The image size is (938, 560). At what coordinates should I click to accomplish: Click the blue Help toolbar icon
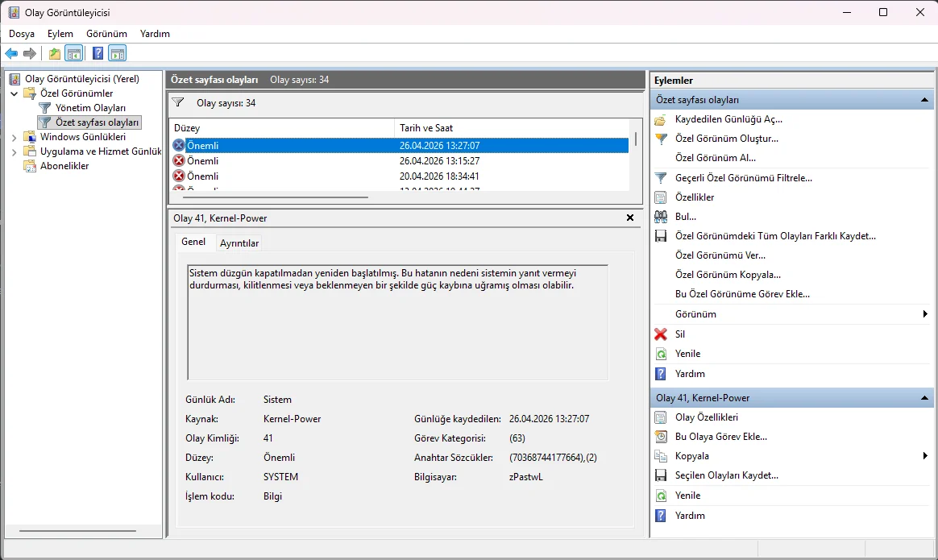pos(98,54)
